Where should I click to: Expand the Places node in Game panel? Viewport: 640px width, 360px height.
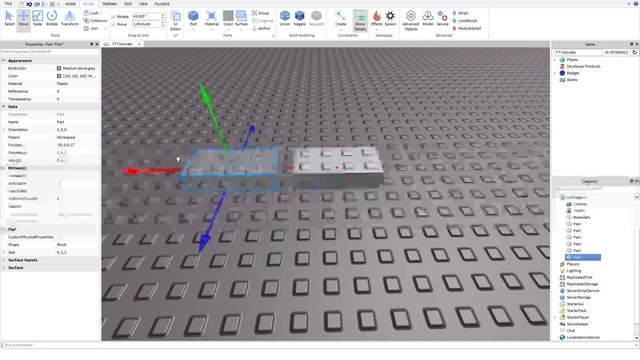[555, 60]
